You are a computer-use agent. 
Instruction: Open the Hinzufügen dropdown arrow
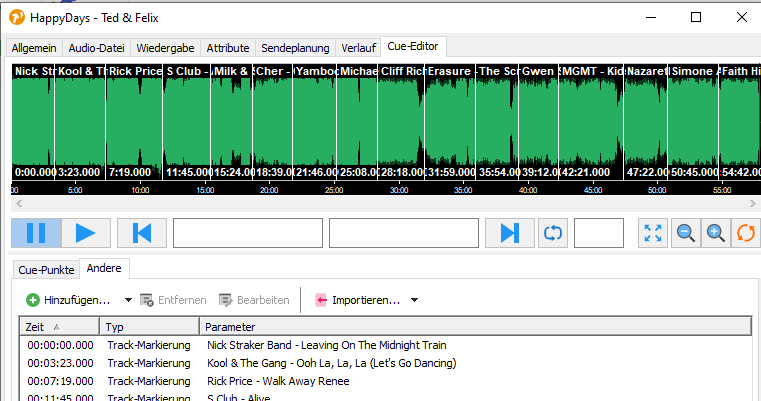pos(128,300)
